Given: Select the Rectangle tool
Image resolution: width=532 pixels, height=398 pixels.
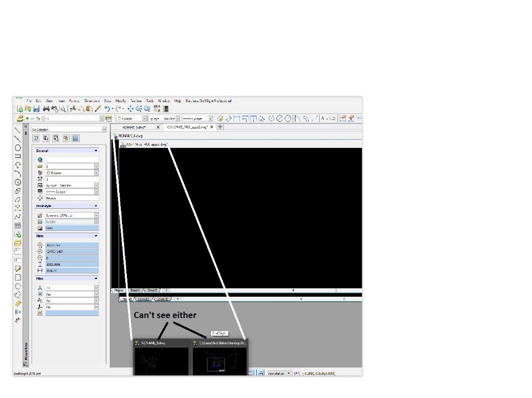Looking at the screenshot, I should 18,156.
